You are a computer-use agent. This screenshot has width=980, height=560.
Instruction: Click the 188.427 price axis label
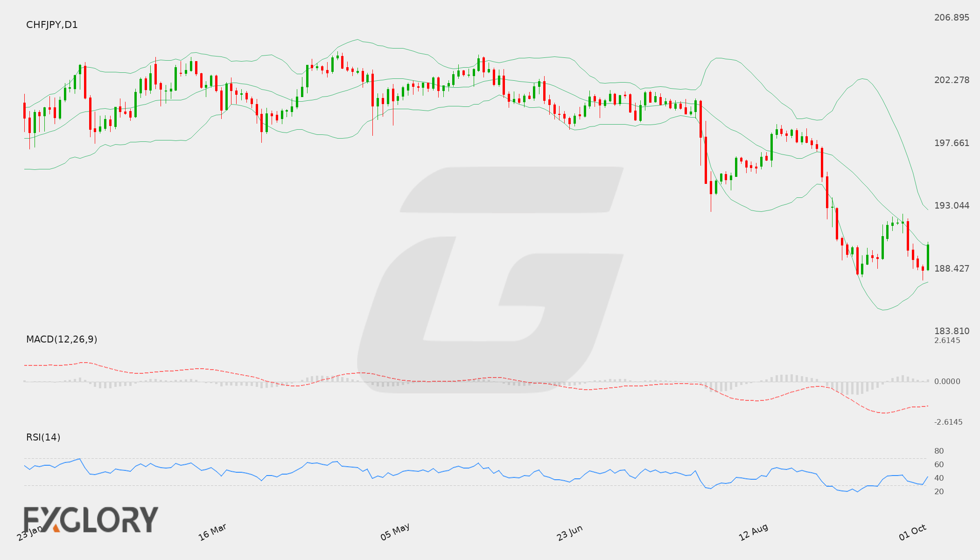pyautogui.click(x=952, y=268)
